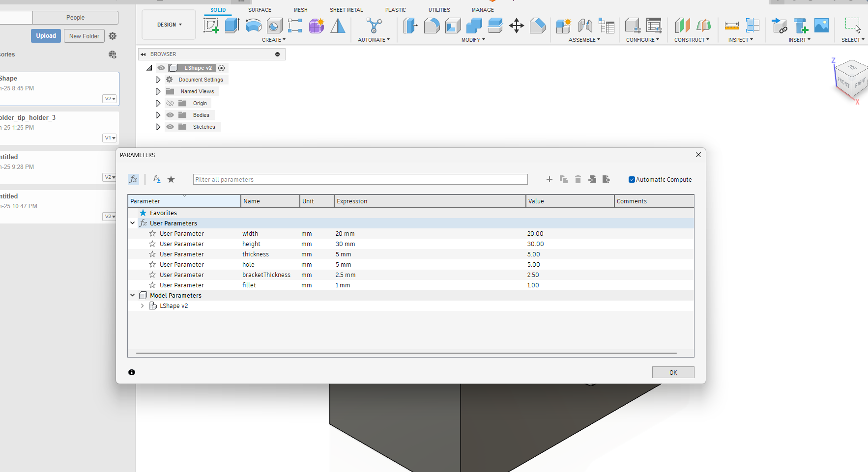Toggle visibility of Sketches folder

click(170, 127)
